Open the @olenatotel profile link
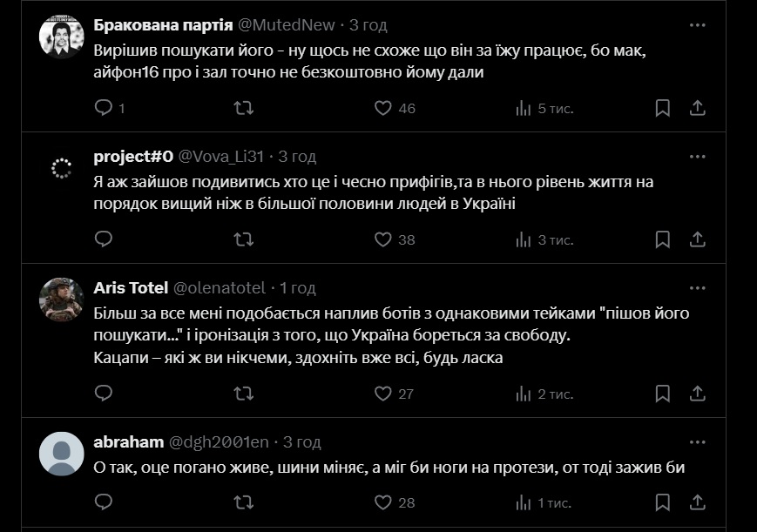This screenshot has height=532, width=757. click(x=221, y=288)
